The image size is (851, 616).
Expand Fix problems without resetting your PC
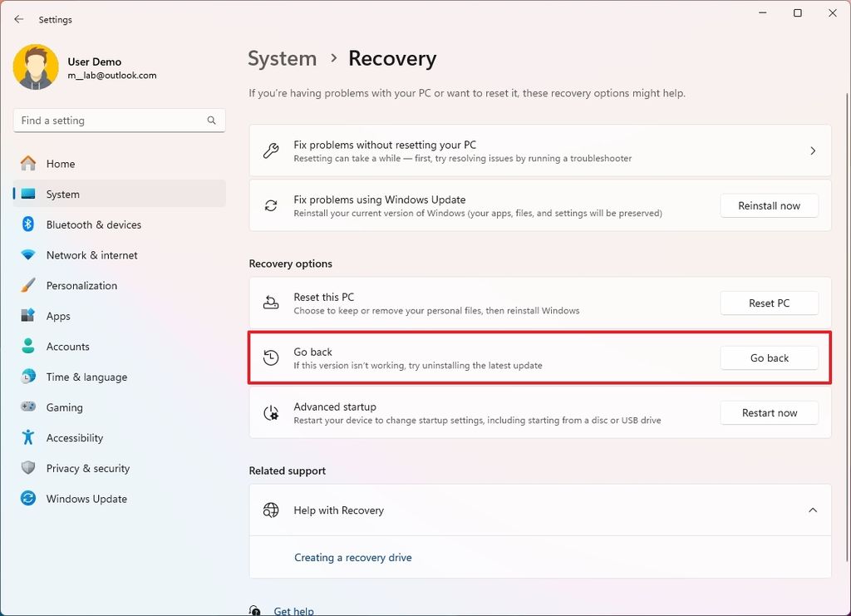[812, 150]
